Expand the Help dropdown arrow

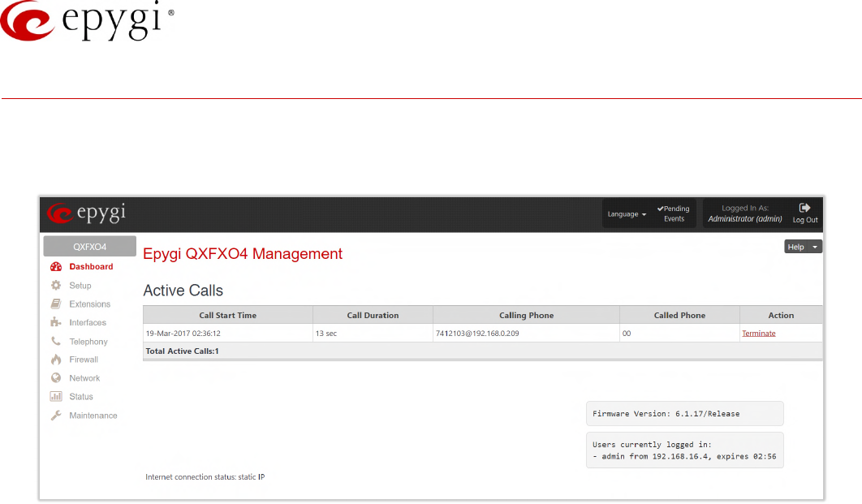click(x=815, y=248)
